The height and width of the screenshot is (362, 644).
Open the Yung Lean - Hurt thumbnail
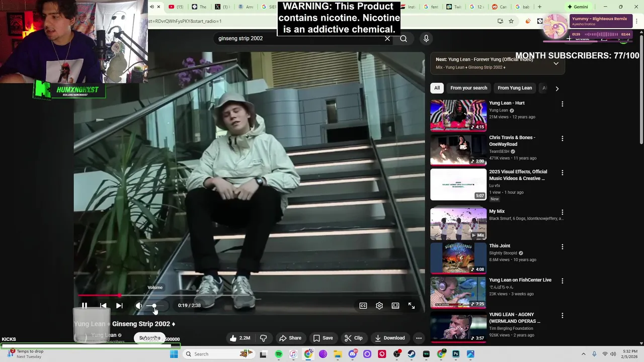(458, 116)
